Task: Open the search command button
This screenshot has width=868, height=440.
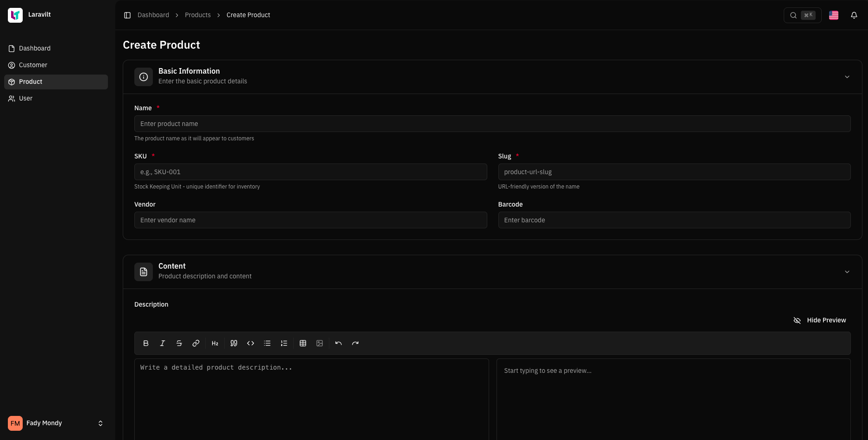Action: tap(802, 15)
